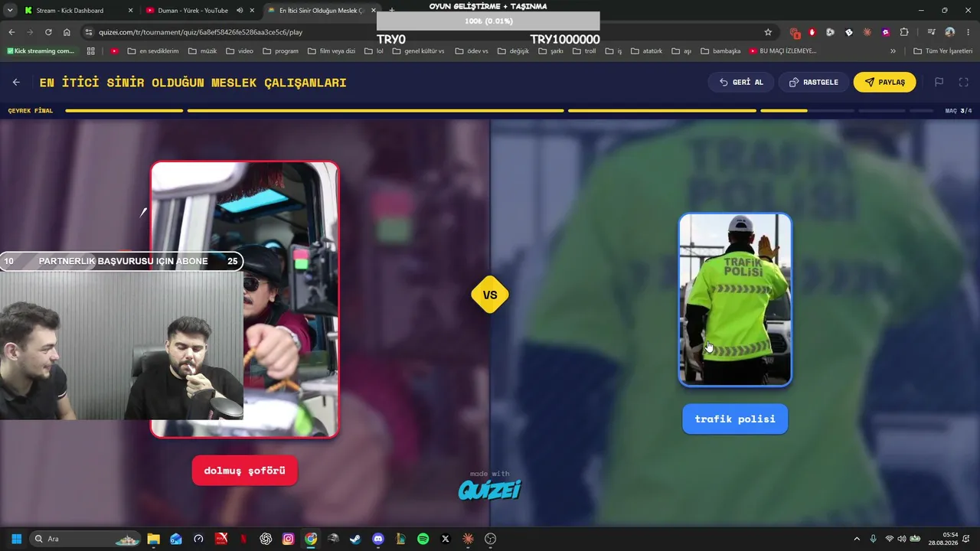Open the clock and calendar flyout
Screen dimensions: 980x551
(x=943, y=539)
